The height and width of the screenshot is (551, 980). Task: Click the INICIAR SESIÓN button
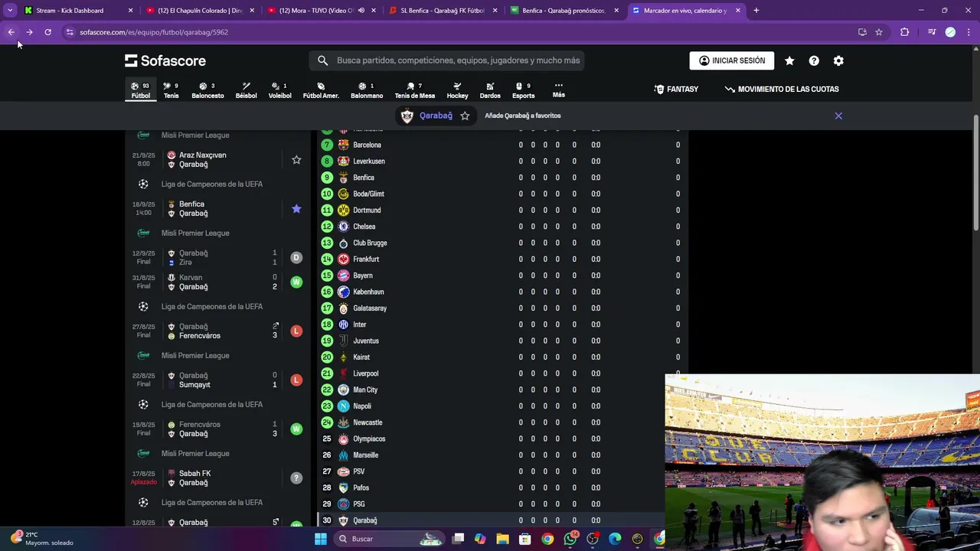(731, 60)
